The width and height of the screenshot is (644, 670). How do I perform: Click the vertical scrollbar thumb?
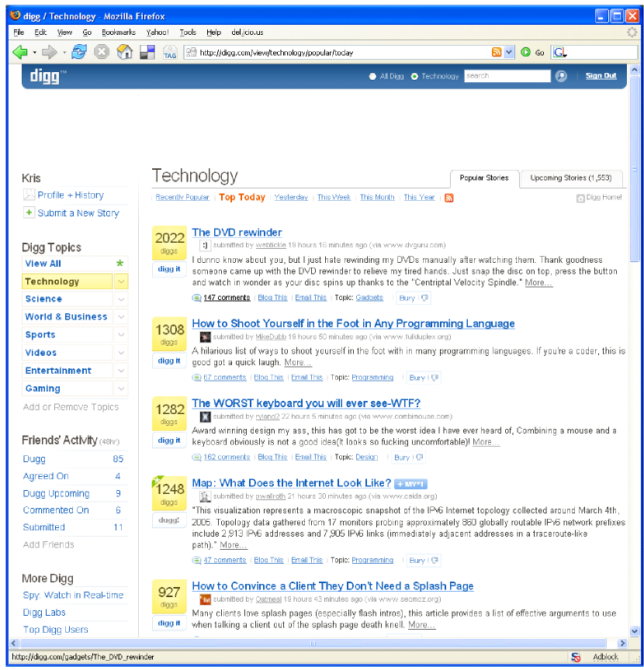click(x=635, y=169)
